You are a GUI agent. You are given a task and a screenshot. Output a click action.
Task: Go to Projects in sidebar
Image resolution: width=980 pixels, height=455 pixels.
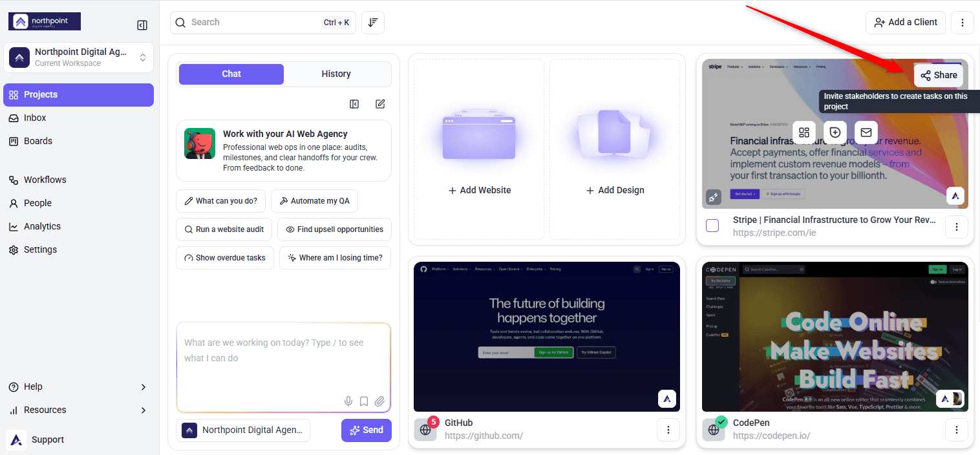pyautogui.click(x=78, y=94)
